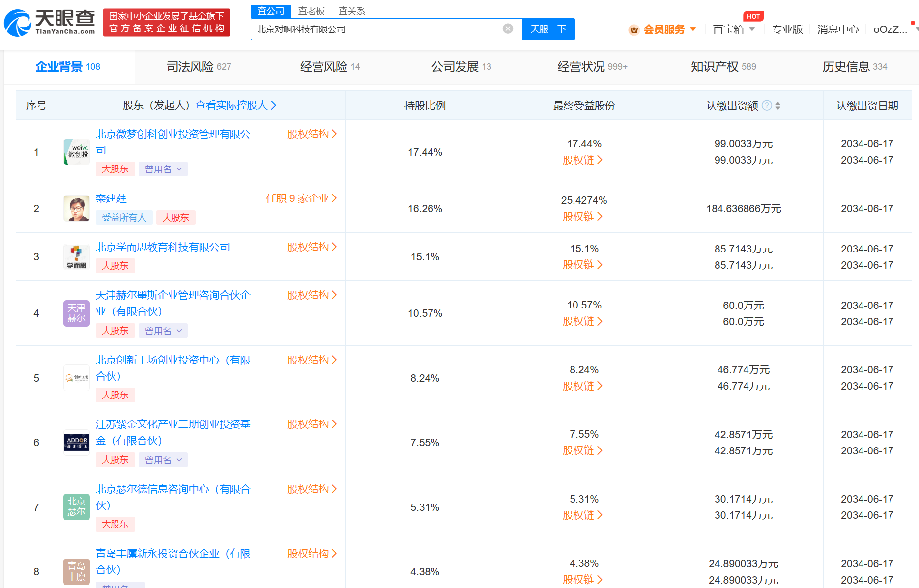Open 天津赫尔墨斯企业管理咨询合伙企业 link
Image resolution: width=919 pixels, height=588 pixels.
pos(173,303)
